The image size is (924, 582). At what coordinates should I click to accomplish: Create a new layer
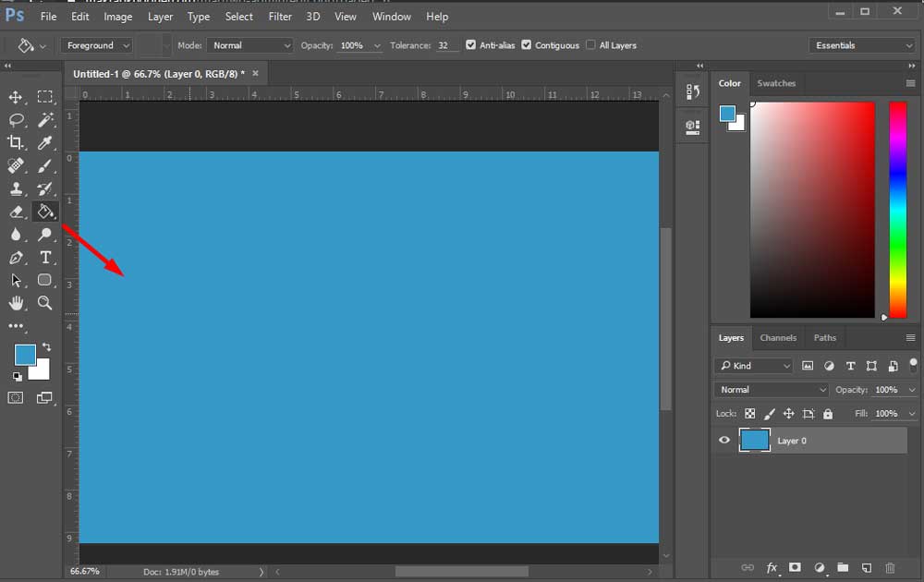coord(867,568)
